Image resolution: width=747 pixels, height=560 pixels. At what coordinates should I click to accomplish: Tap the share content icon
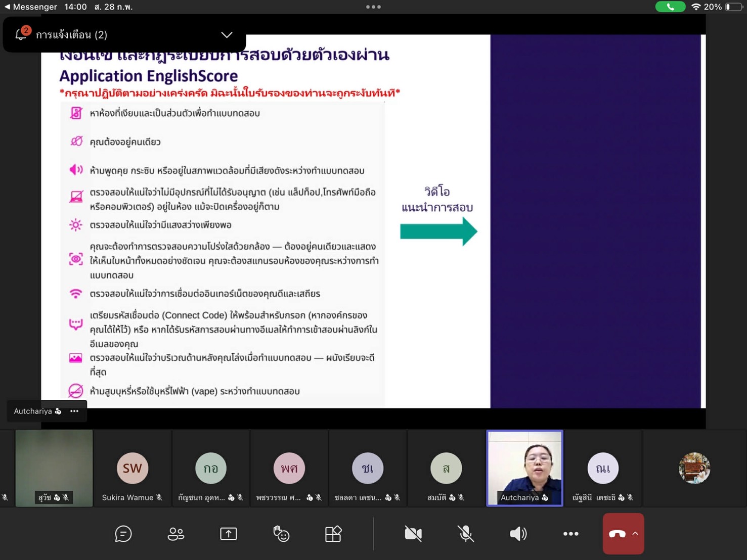pyautogui.click(x=228, y=534)
